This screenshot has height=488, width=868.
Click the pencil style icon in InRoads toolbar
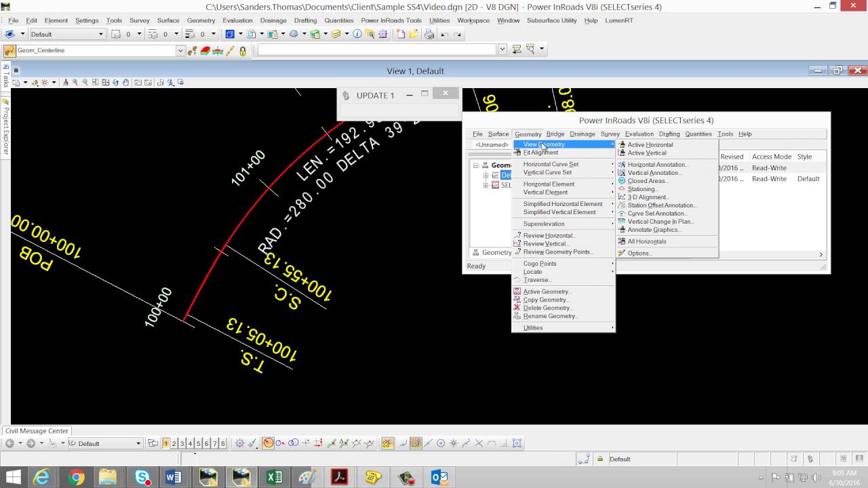[231, 50]
